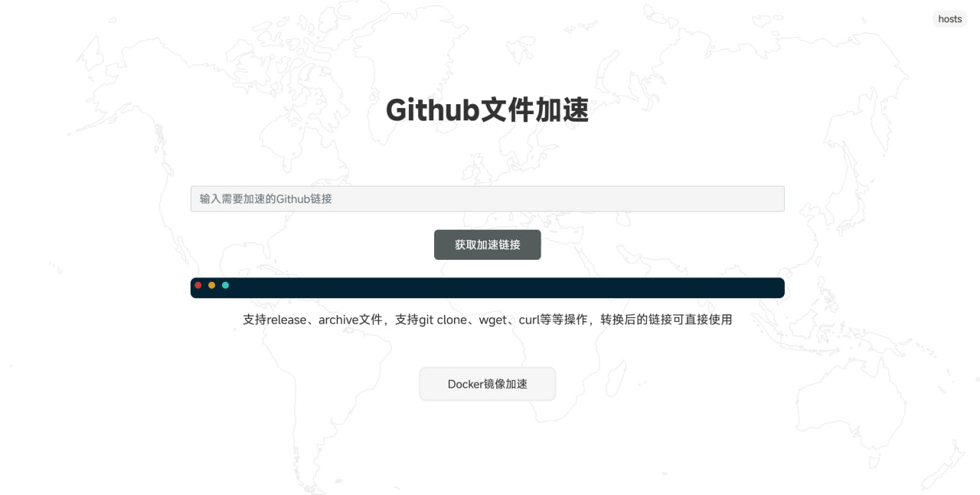Click the 转换后的链接可直接使用 sentence
980x495 pixels.
666,320
